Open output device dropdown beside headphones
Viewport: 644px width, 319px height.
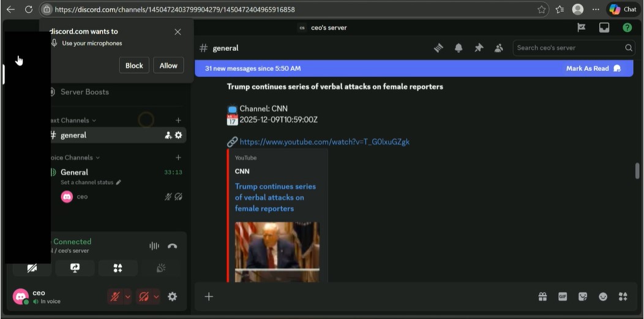[x=156, y=296]
